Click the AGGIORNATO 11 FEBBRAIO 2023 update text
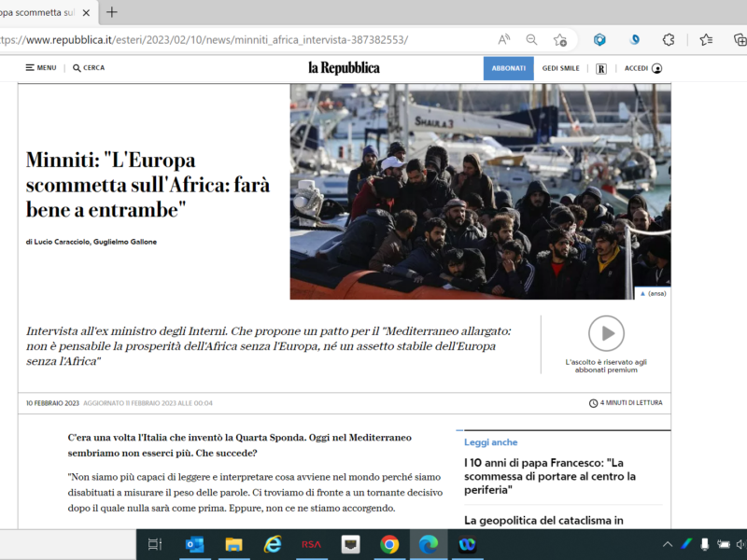 [148, 403]
